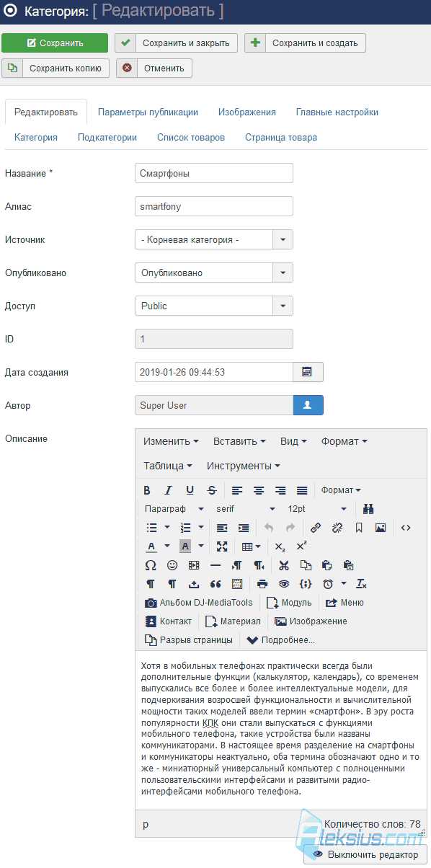Open Изменить editor menu
The height and width of the screenshot is (868, 431).
click(171, 441)
